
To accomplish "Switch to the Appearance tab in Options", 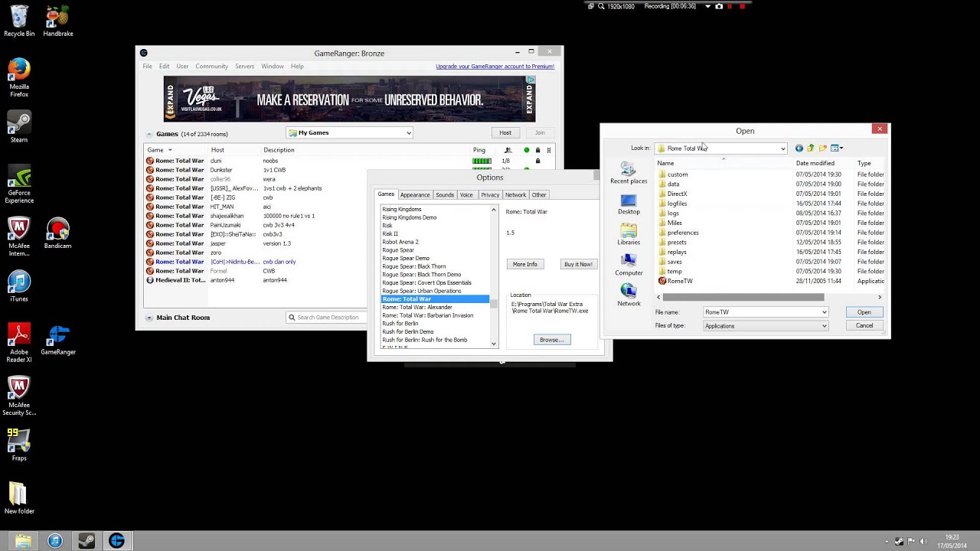I will [x=415, y=195].
